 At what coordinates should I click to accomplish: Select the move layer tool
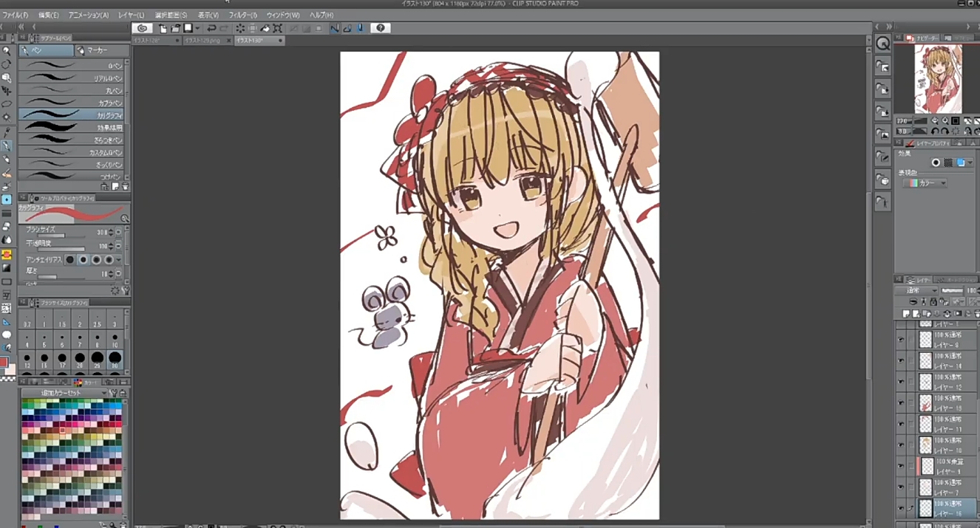pos(7,90)
